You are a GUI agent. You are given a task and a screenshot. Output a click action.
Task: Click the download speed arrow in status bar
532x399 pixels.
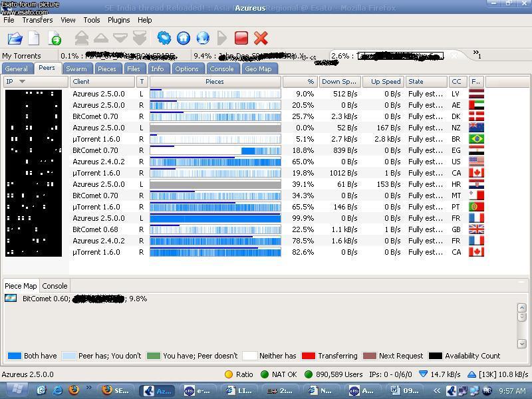423,374
